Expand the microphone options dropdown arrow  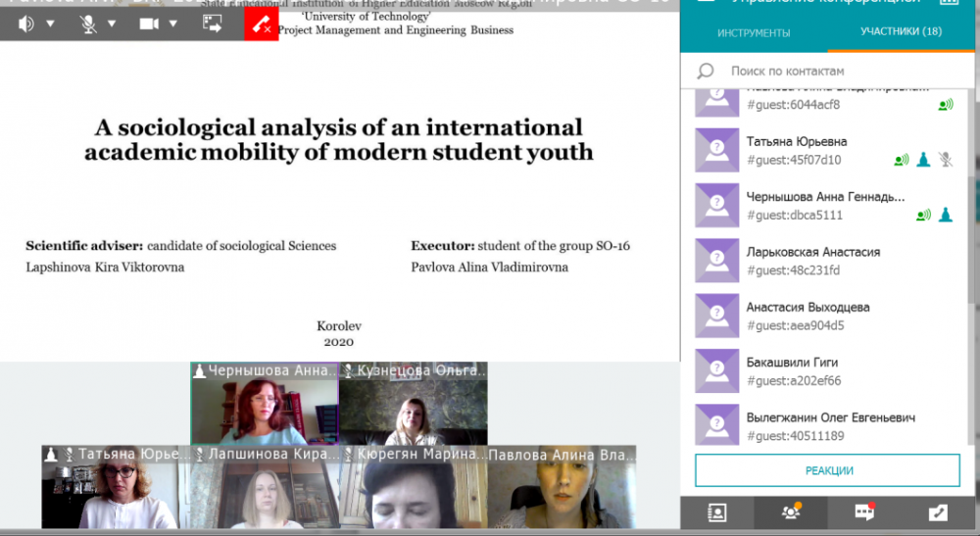[112, 24]
